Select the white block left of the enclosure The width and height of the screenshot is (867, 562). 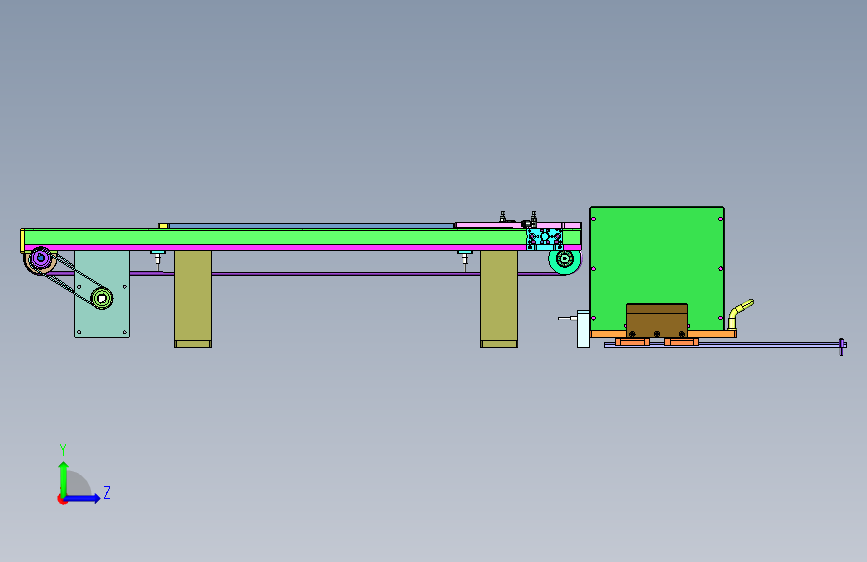[x=583, y=329]
